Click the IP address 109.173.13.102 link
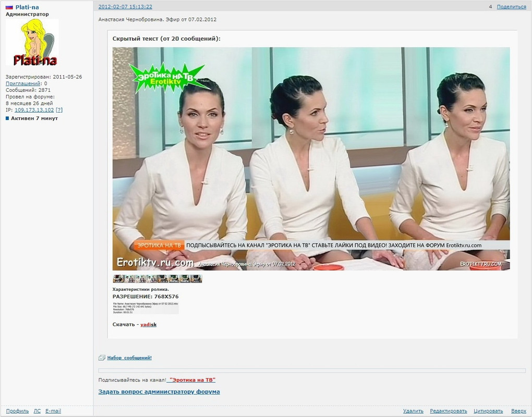The width and height of the screenshot is (532, 417). tap(34, 110)
